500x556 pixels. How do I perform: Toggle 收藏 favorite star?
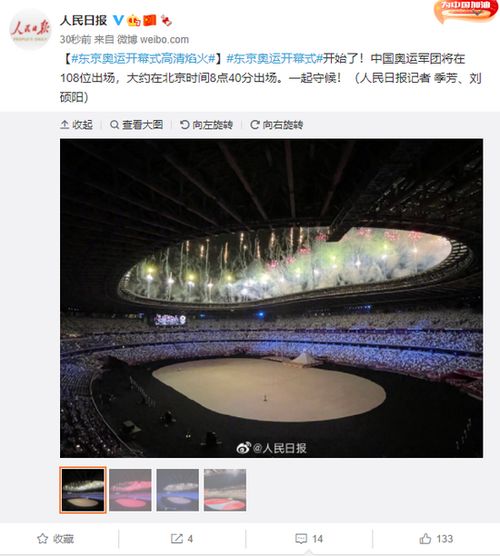pos(56,539)
